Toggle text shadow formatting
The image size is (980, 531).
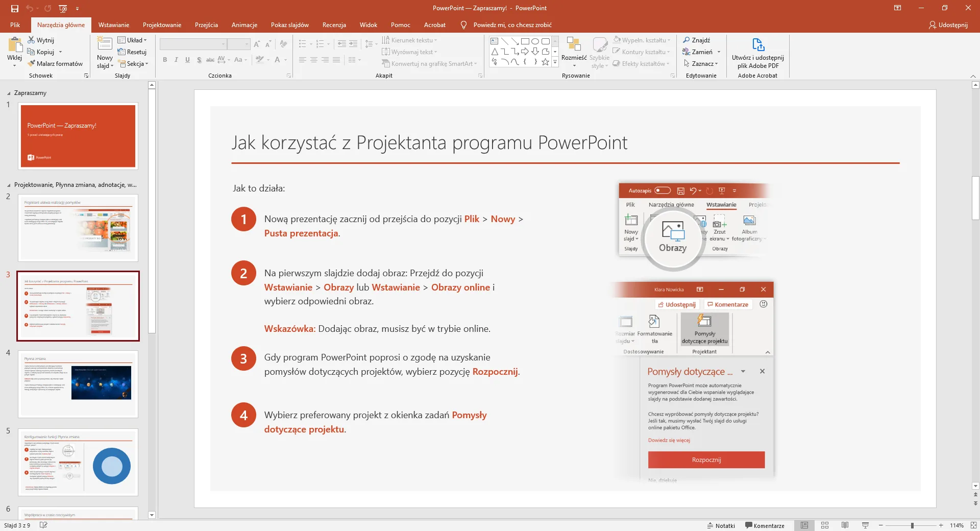coord(199,60)
